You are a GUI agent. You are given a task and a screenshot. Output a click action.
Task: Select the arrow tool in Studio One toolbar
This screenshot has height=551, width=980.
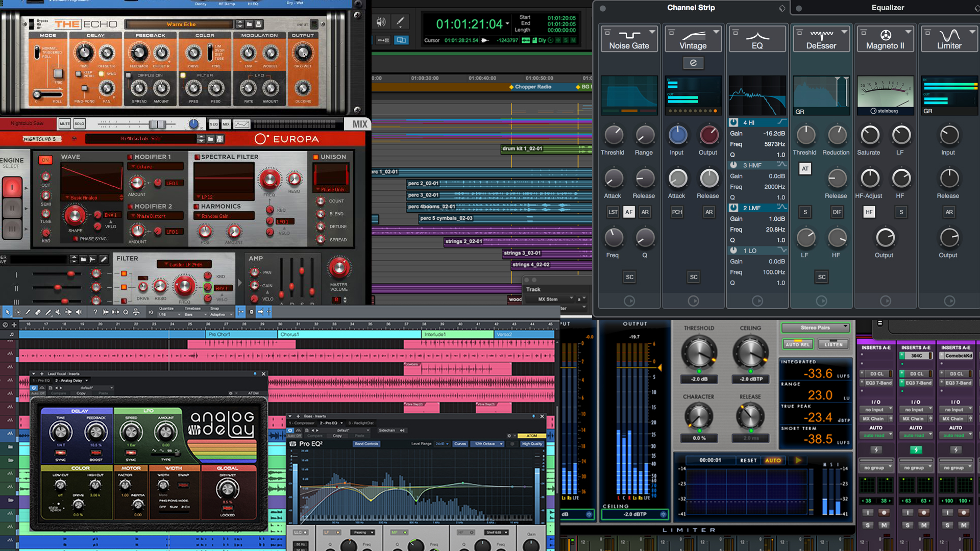[x=7, y=312]
